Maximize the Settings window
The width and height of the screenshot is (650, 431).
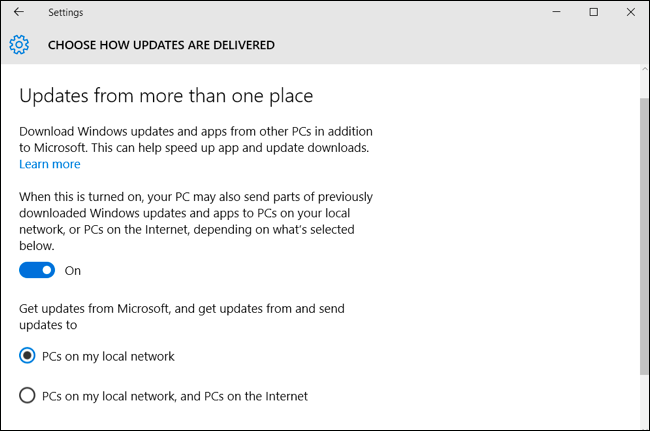pyautogui.click(x=593, y=12)
